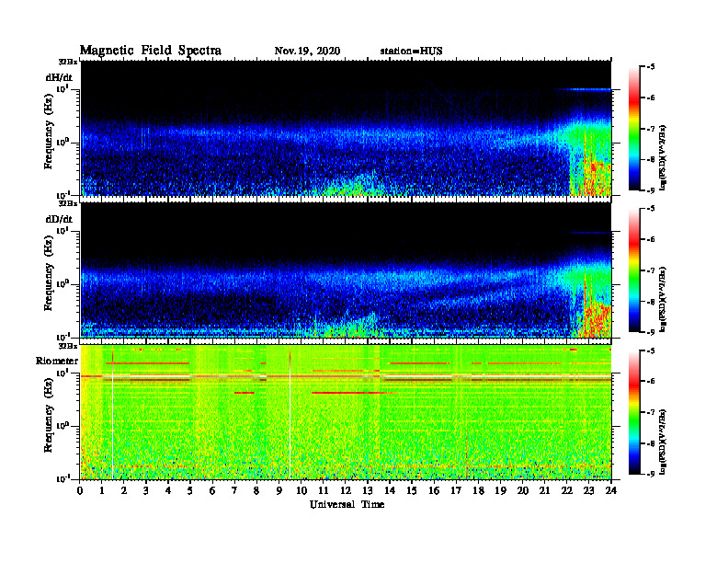Click the 'Universal Time' axis title
Viewport: 728px width, 563px height.
(x=347, y=504)
